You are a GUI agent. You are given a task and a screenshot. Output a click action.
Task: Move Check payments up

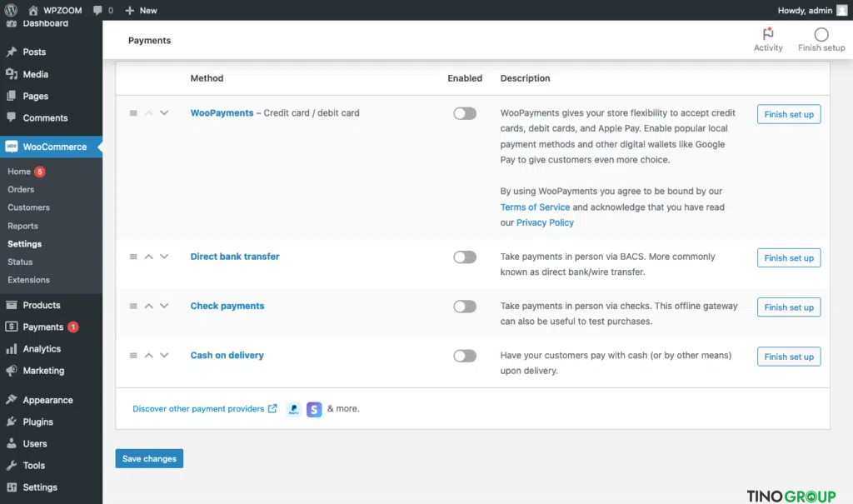coord(148,306)
